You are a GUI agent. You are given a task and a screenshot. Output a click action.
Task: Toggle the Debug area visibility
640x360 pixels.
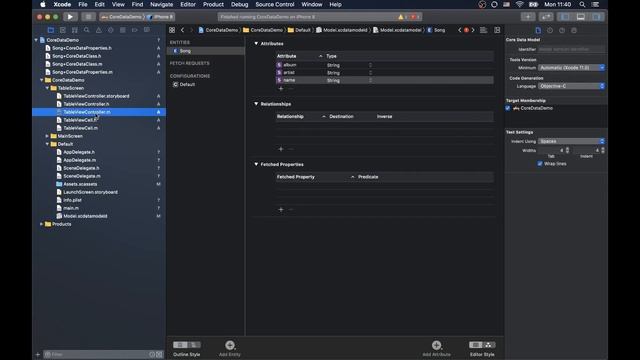click(581, 17)
